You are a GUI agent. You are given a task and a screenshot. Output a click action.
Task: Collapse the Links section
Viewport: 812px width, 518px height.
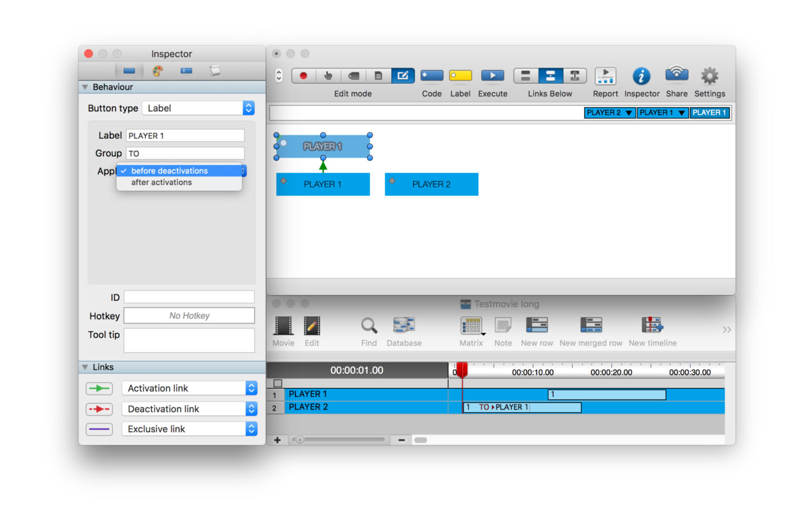point(85,367)
